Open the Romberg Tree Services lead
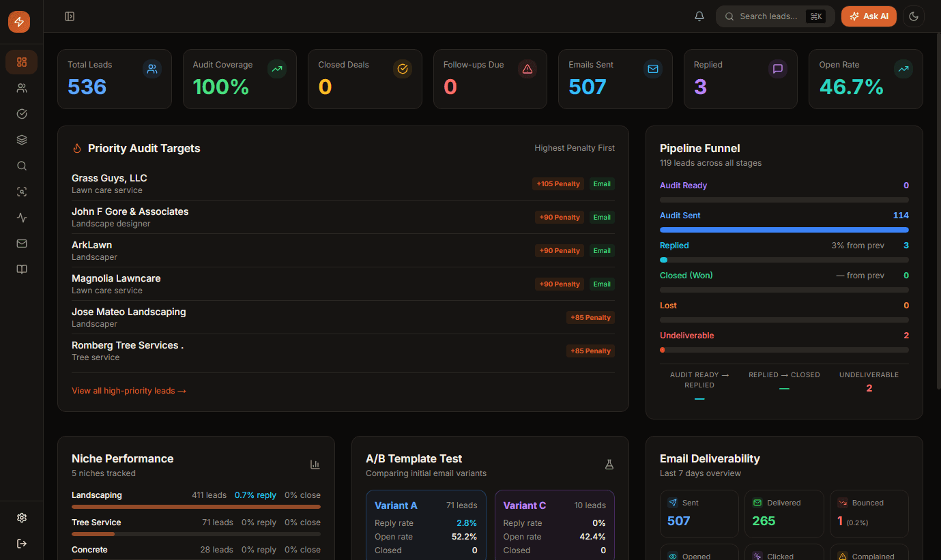941x560 pixels. pyautogui.click(x=343, y=351)
